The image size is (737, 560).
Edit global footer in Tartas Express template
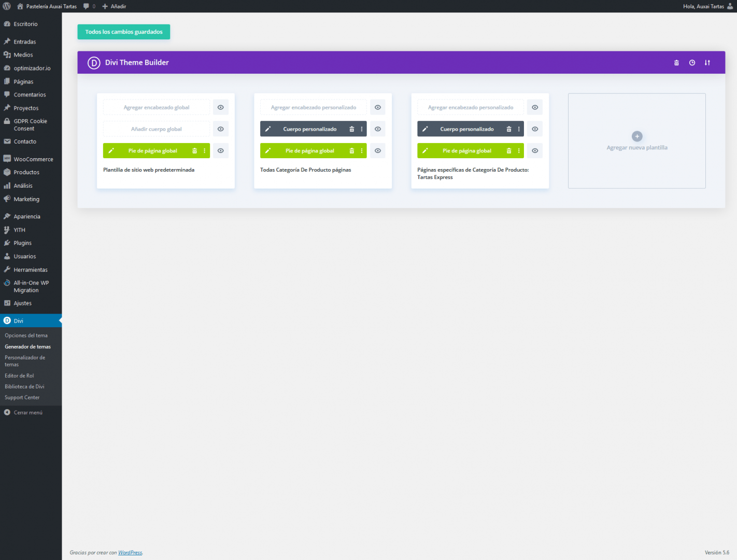pyautogui.click(x=425, y=151)
